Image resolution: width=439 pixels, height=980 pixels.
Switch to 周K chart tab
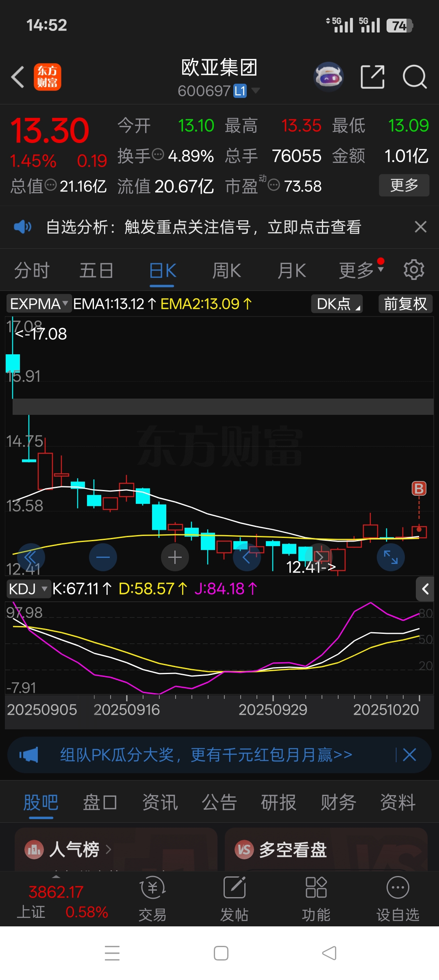point(227,271)
